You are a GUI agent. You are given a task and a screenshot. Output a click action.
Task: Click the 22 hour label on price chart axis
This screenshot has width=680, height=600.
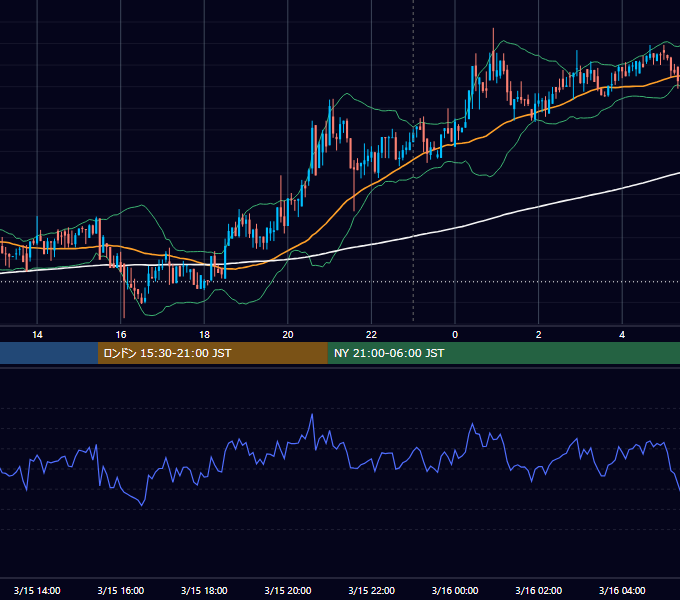[371, 335]
